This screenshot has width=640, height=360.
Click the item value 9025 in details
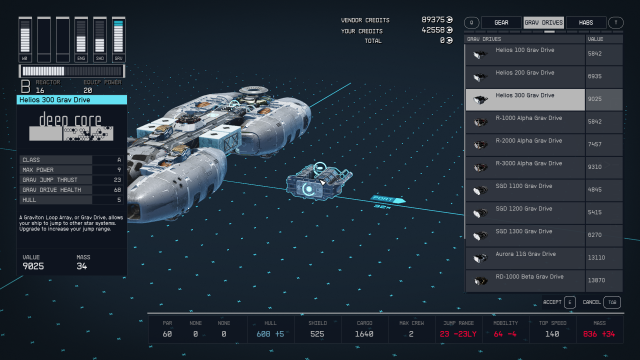click(x=33, y=266)
